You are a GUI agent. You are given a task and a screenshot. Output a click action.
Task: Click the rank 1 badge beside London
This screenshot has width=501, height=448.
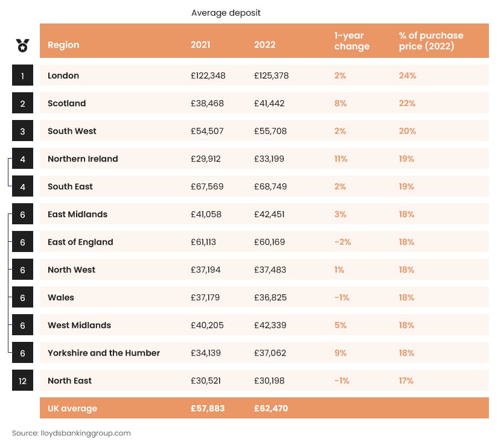tap(22, 76)
